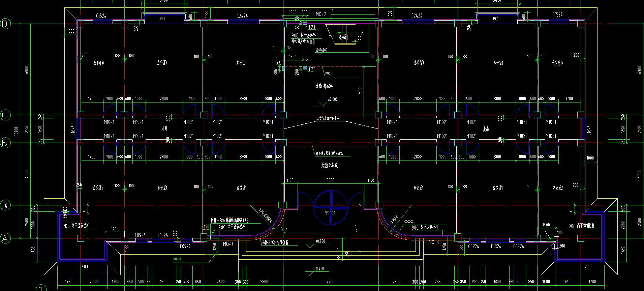Viewport: 644px width, 291px height.
Task: Select the 女卫生间 room label
Action: tap(558, 63)
